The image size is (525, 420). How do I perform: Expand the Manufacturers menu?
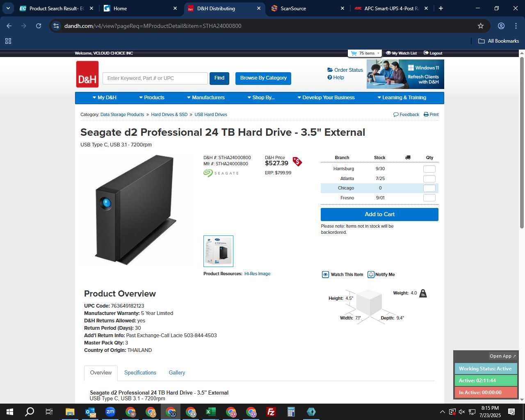pyautogui.click(x=206, y=98)
